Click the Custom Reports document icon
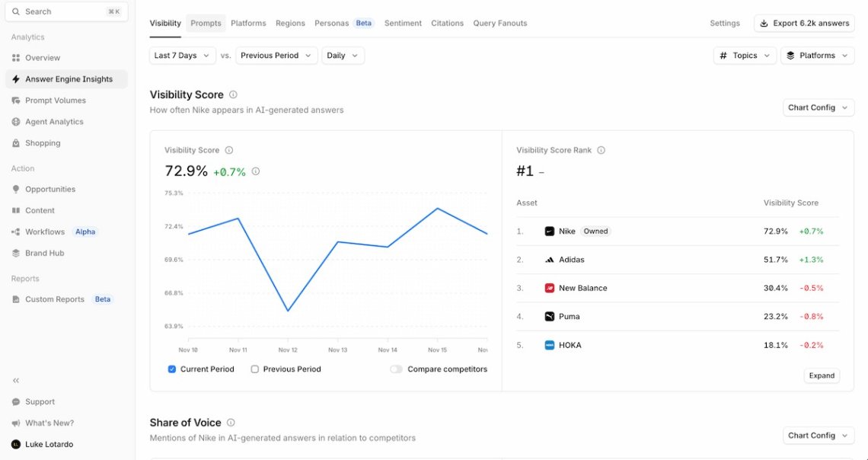 (15, 299)
